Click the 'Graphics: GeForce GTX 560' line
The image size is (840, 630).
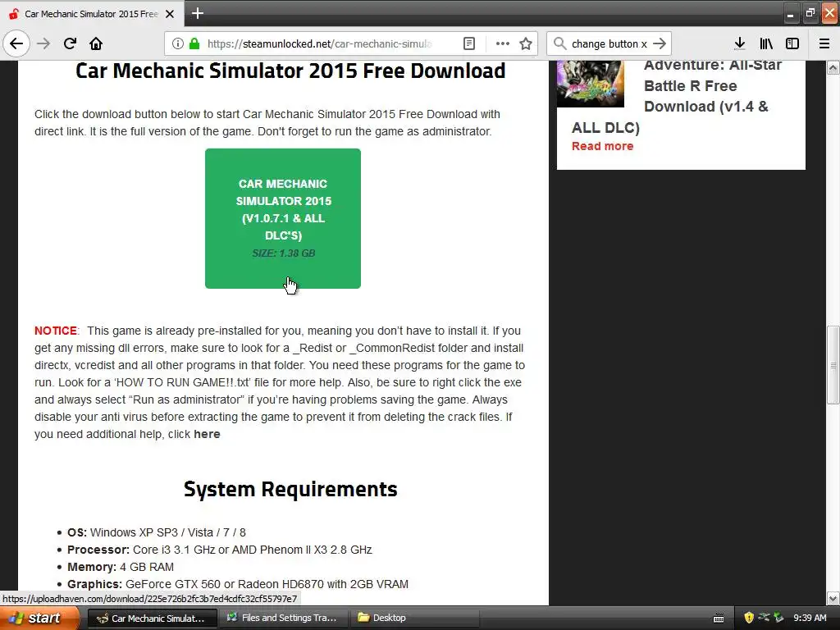tap(238, 584)
